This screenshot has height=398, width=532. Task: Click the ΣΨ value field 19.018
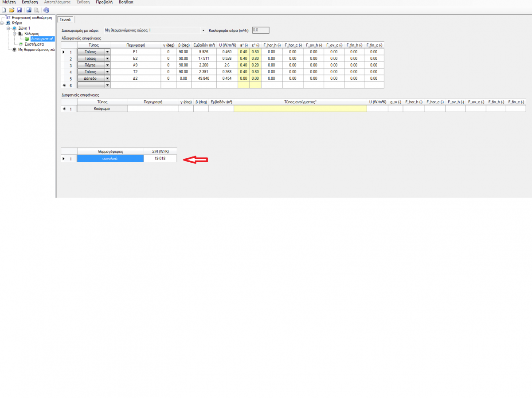(160, 158)
